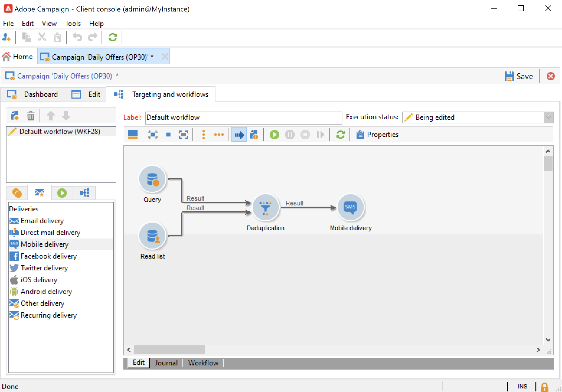The width and height of the screenshot is (562, 392).
Task: Open the View menu
Action: point(49,24)
